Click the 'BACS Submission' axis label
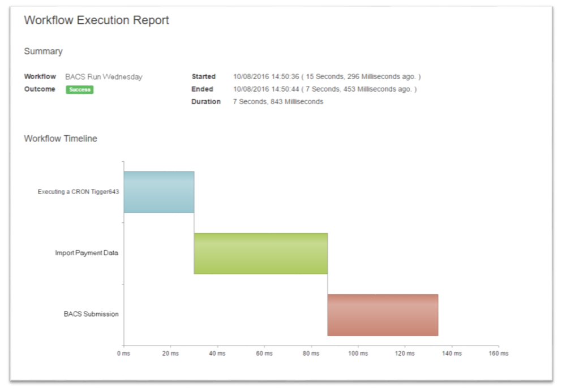 tap(91, 314)
